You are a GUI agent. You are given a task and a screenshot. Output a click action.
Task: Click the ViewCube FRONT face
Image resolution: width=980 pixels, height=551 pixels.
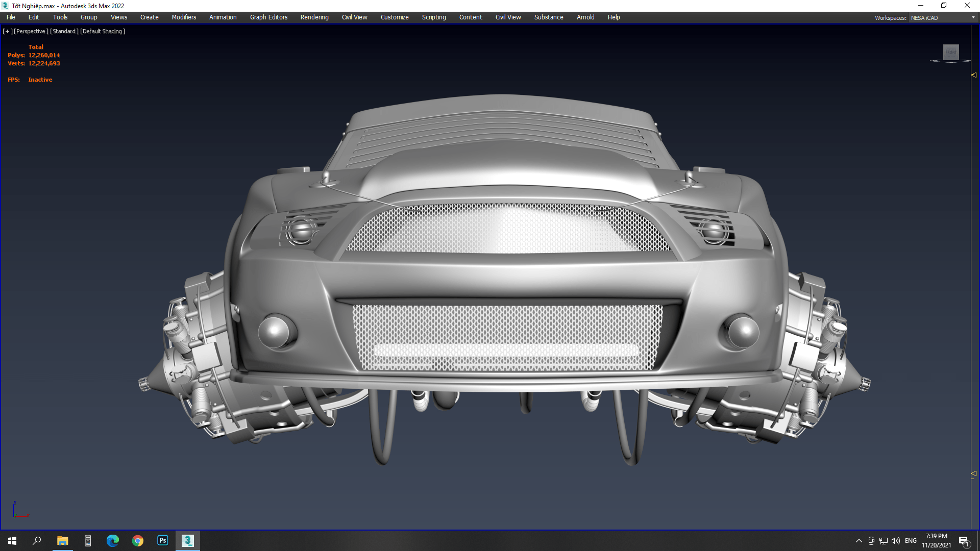950,52
